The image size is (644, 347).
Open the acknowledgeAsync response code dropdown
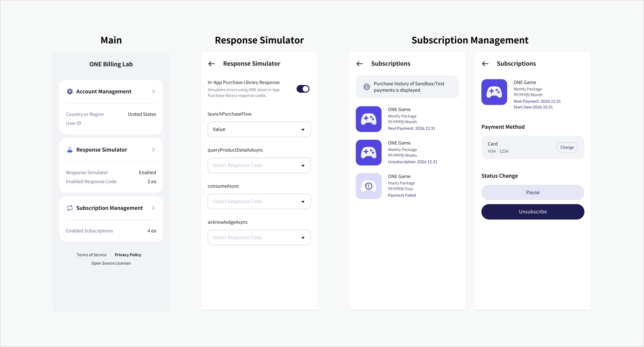click(x=259, y=238)
